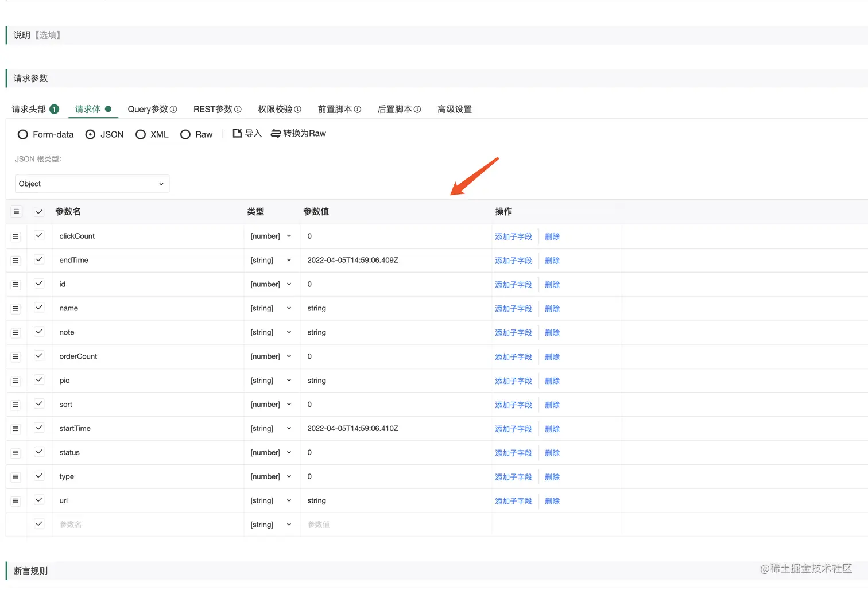Uncheck the url parameter checkbox
Viewport: 868px width, 590px height.
point(39,500)
